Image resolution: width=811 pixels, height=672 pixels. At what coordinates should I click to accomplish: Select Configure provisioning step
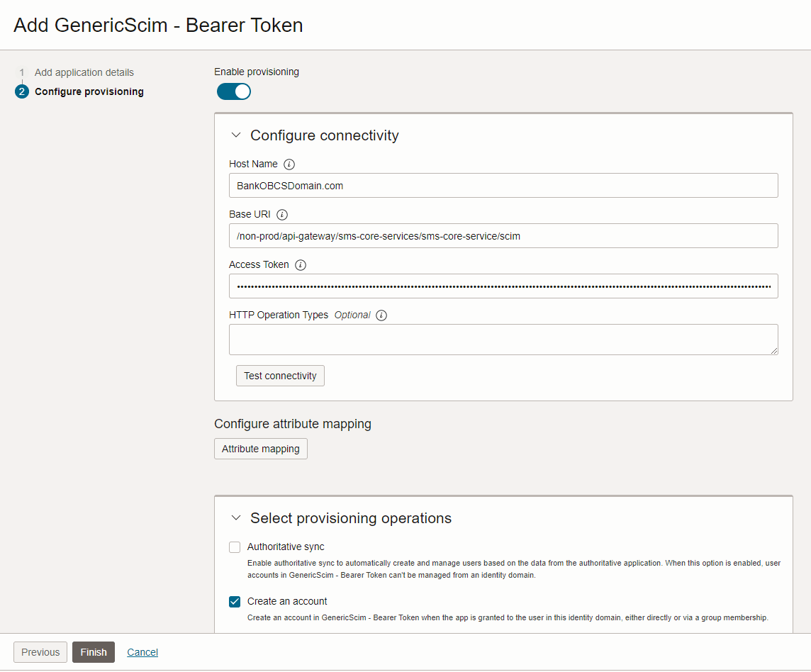(89, 91)
